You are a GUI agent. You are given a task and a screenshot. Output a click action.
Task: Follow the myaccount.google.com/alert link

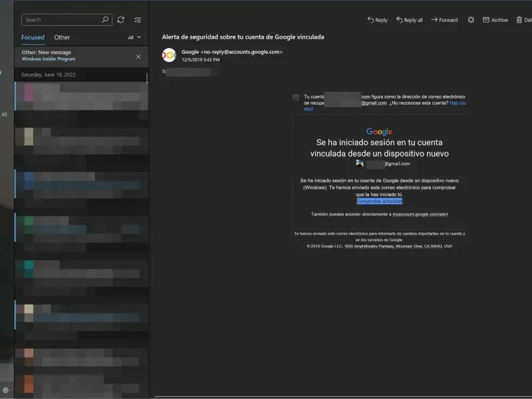click(x=420, y=214)
